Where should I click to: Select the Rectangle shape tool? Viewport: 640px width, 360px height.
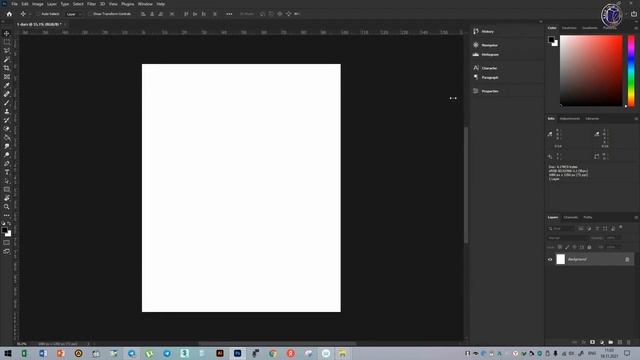coord(7,189)
